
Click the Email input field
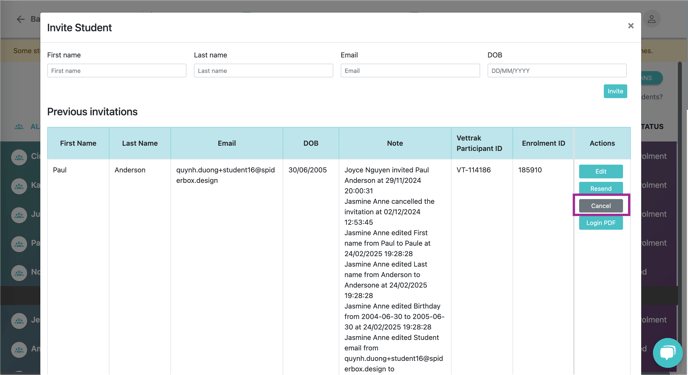[410, 71]
